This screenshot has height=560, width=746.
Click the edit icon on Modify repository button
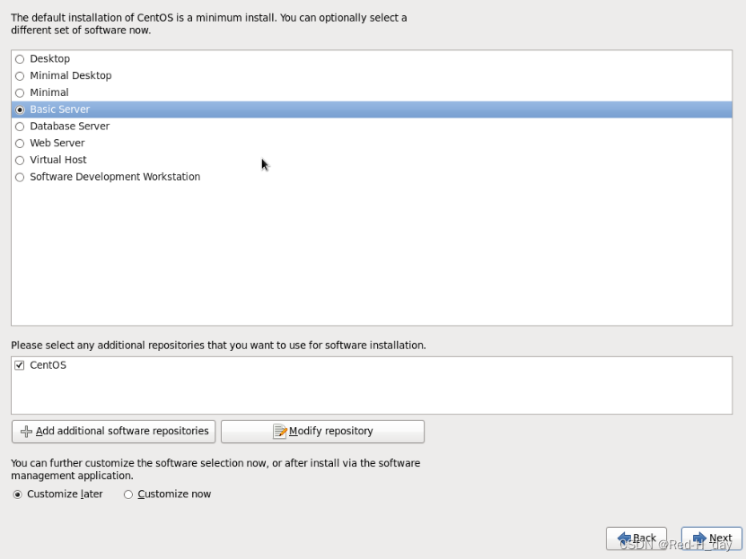click(x=281, y=431)
